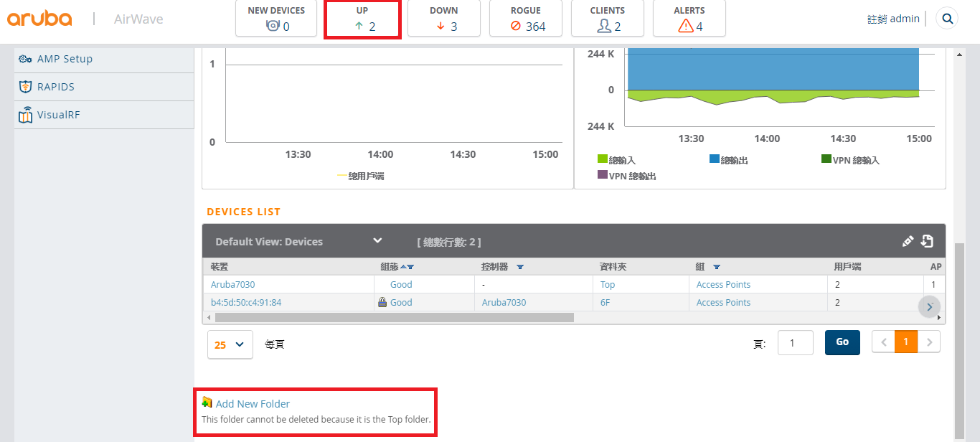
Task: Click the Go button
Action: pos(842,342)
